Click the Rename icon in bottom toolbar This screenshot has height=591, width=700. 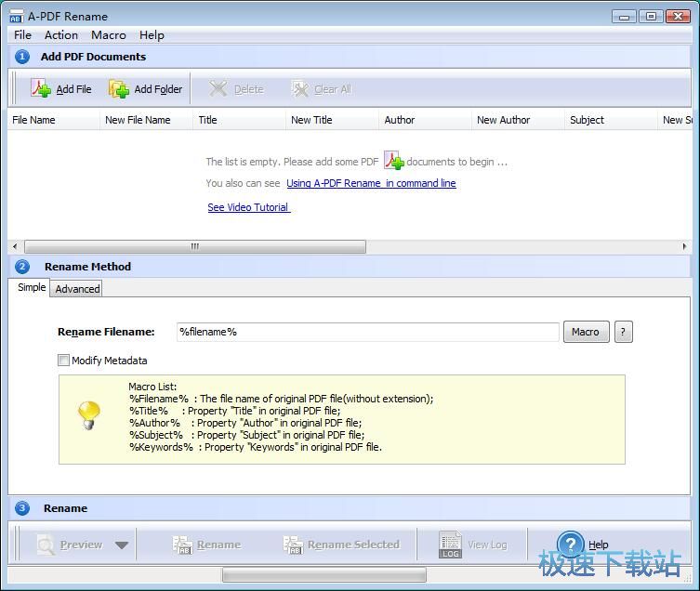[x=182, y=545]
